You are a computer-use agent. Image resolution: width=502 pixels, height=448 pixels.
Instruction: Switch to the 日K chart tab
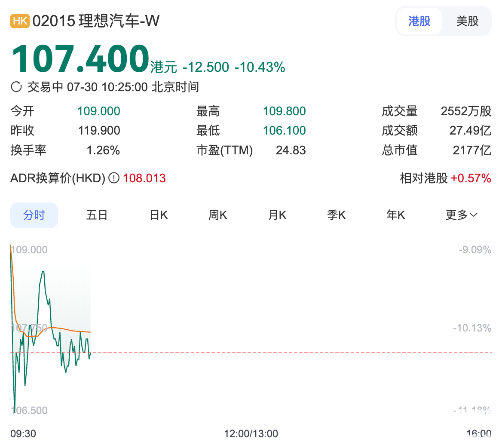coord(159,215)
